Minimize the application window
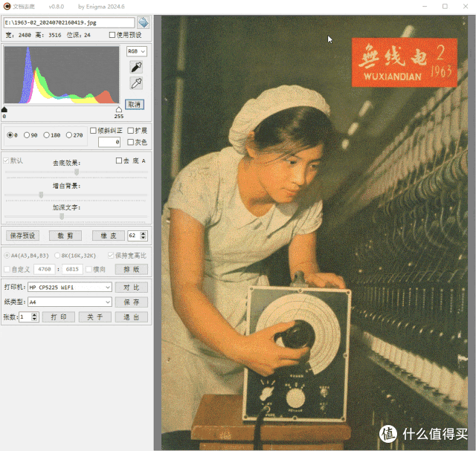 [x=425, y=7]
